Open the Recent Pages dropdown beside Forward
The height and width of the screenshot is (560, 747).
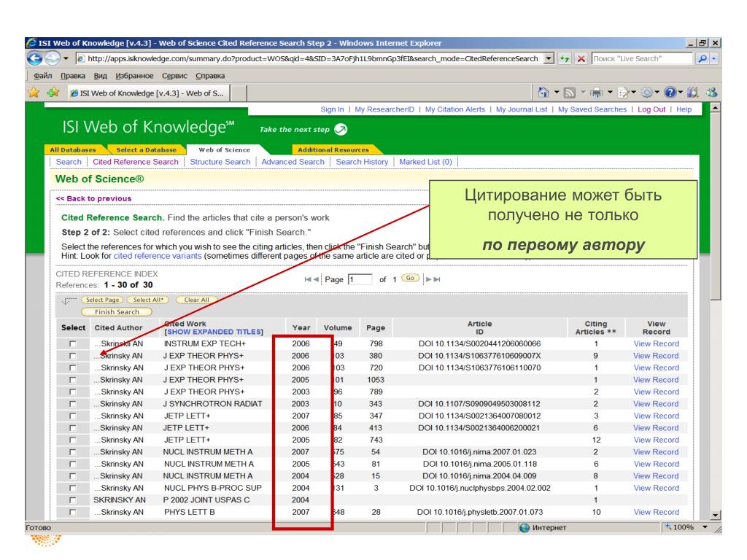tap(66, 58)
